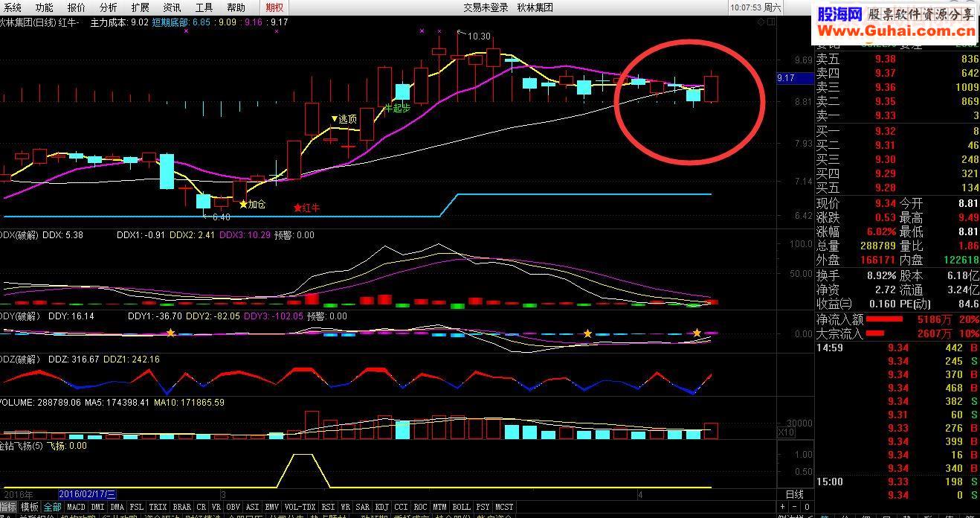The height and width of the screenshot is (518, 980).
Task: Select the DMI indicator
Action: pyautogui.click(x=97, y=508)
